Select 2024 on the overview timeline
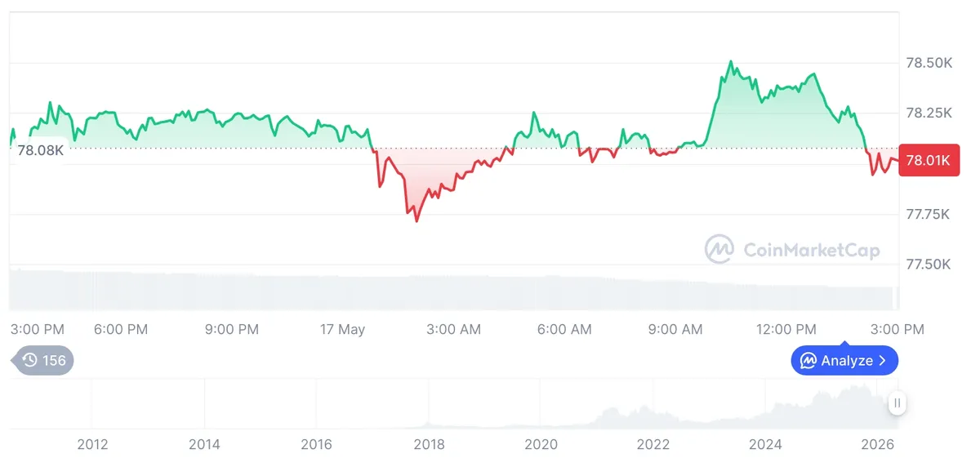This screenshot has height=458, width=980. 765,445
